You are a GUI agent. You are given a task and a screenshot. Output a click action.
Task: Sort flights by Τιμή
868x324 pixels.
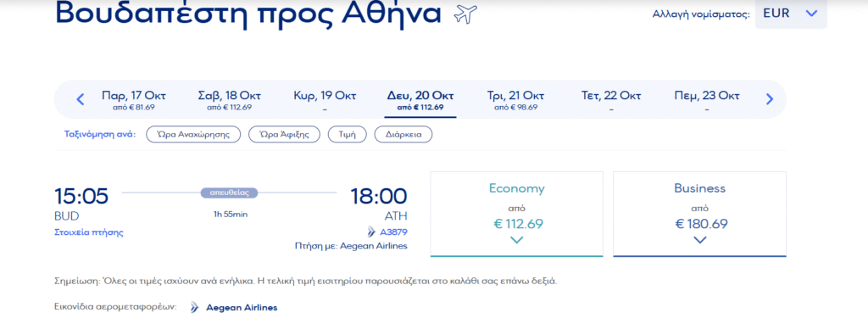click(348, 135)
